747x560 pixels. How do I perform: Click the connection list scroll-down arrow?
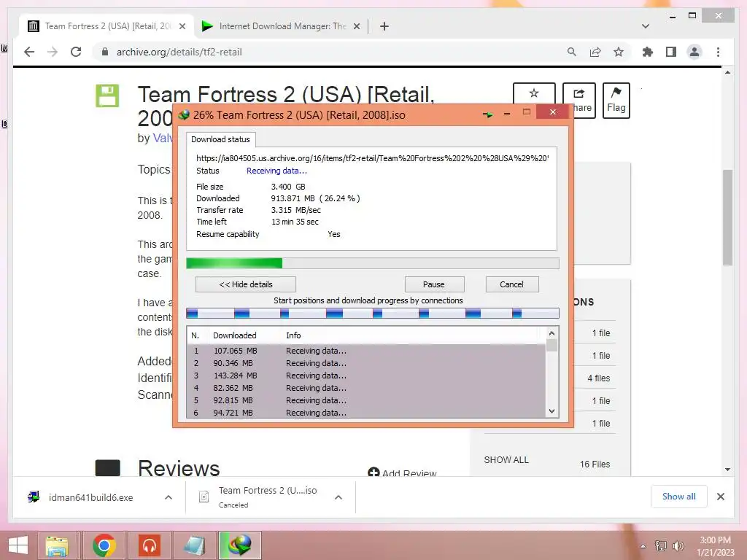551,411
